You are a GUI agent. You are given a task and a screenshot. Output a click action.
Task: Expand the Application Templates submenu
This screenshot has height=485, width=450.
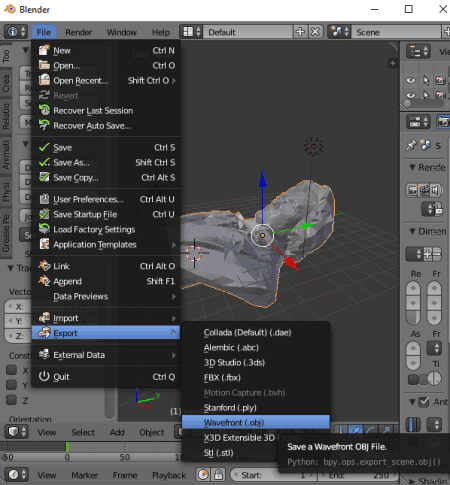(174, 244)
